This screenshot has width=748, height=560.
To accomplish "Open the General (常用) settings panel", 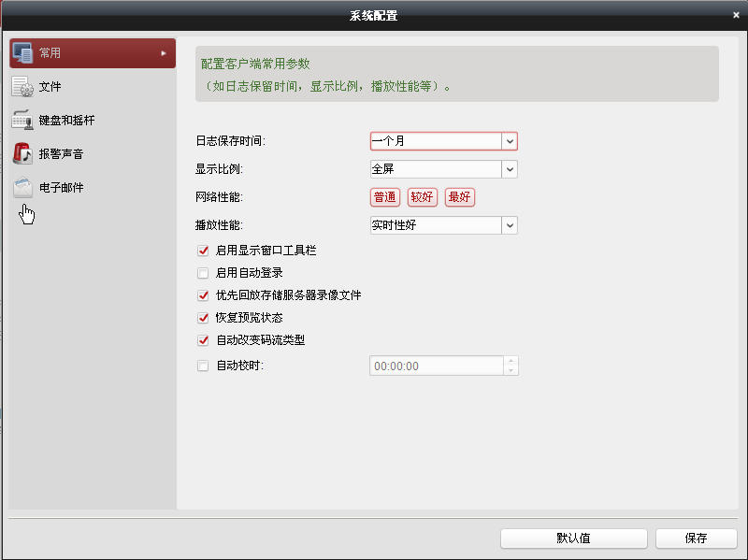I will point(91,52).
